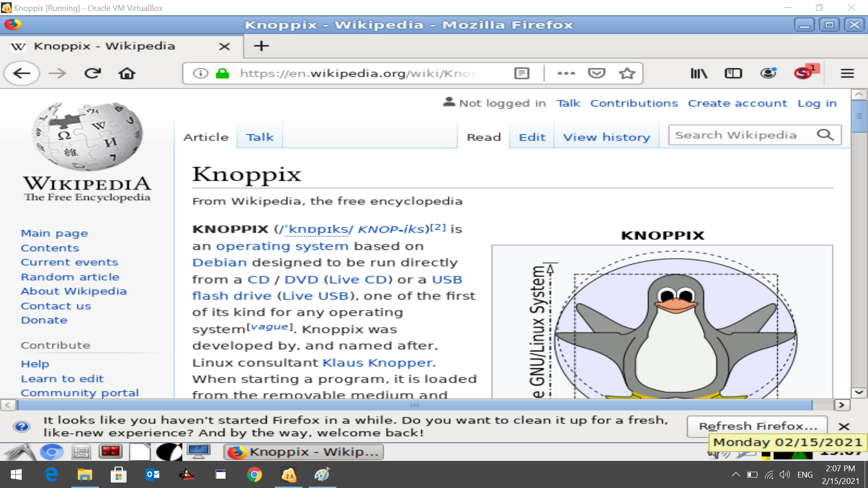The image size is (868, 488).
Task: Switch to the View history tab
Action: point(606,137)
